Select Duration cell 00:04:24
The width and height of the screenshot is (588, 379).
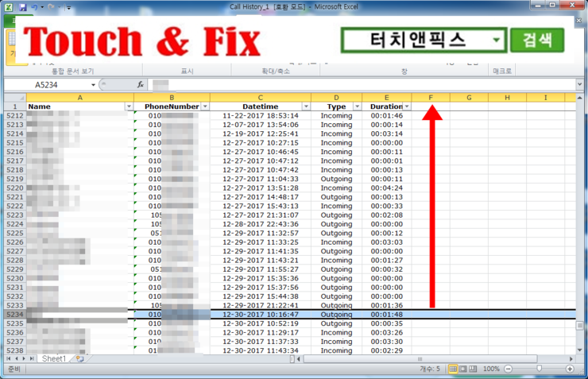coord(387,188)
